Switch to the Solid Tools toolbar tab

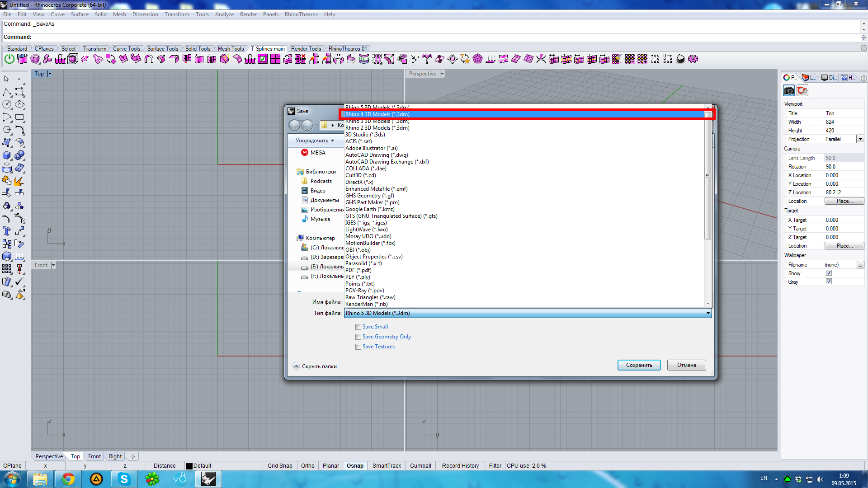click(x=198, y=49)
